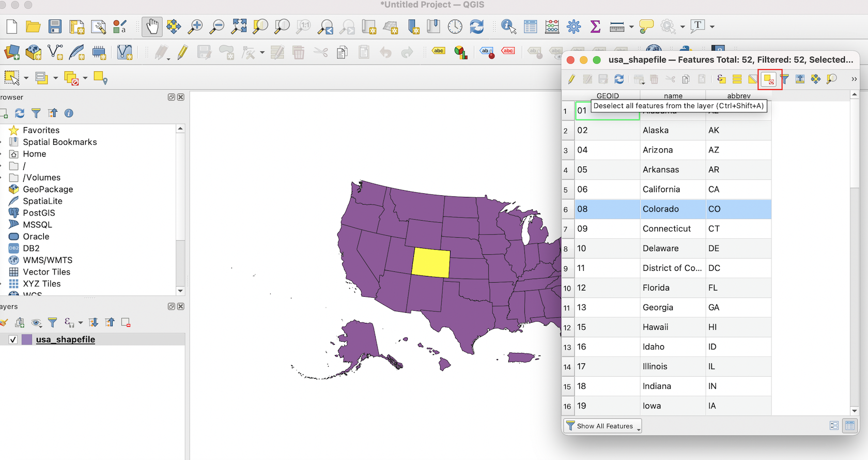Click the abbrev column header
Image resolution: width=868 pixels, height=460 pixels.
click(738, 96)
